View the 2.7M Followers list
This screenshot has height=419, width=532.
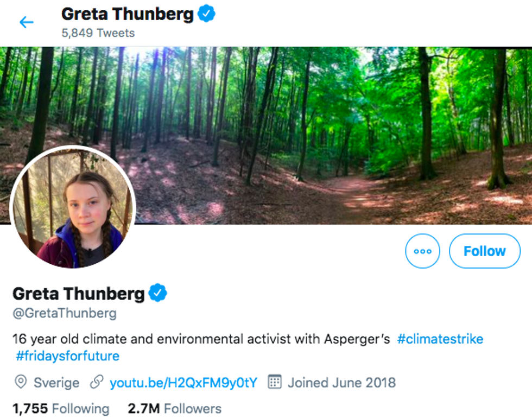(174, 408)
